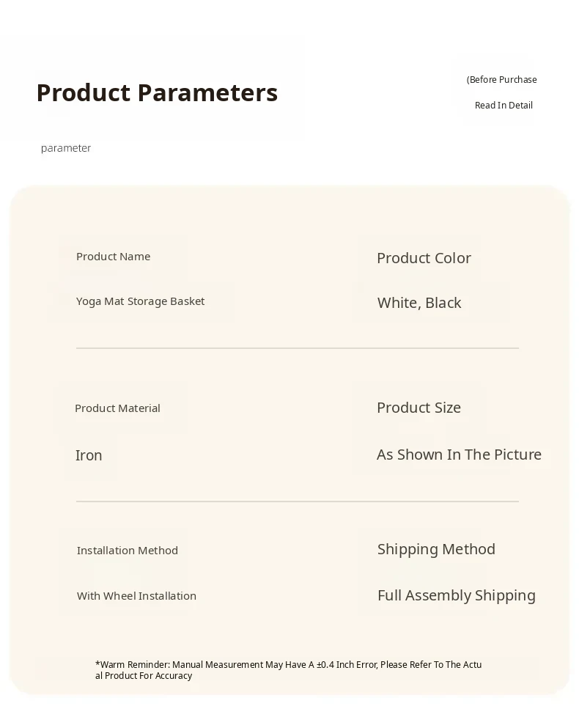This screenshot has height=728, width=579.
Task: Click the Yoga Mat Storage Basket value
Action: point(140,301)
